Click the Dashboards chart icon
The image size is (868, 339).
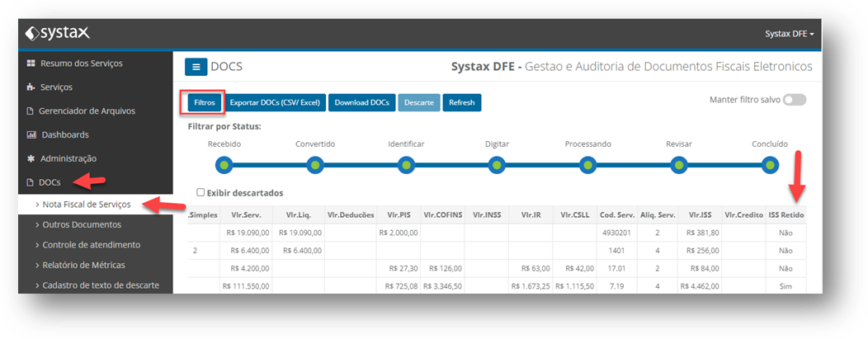coord(31,134)
